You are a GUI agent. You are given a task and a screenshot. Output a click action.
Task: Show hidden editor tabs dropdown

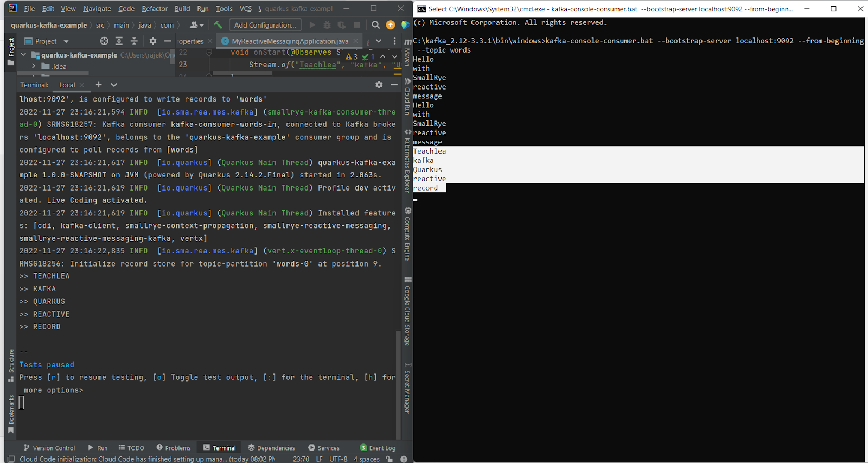point(379,41)
